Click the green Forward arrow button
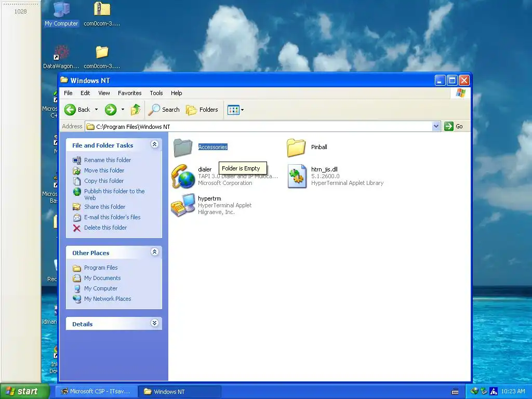 click(111, 110)
